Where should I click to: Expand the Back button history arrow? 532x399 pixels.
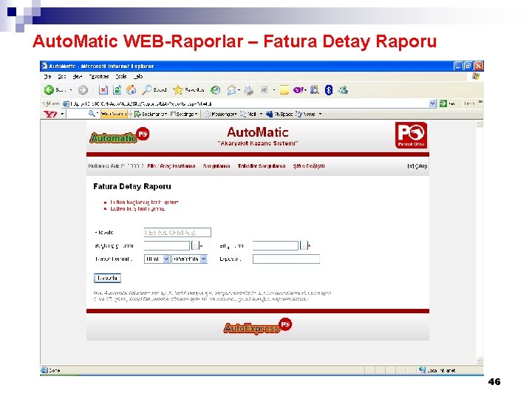pos(71,90)
